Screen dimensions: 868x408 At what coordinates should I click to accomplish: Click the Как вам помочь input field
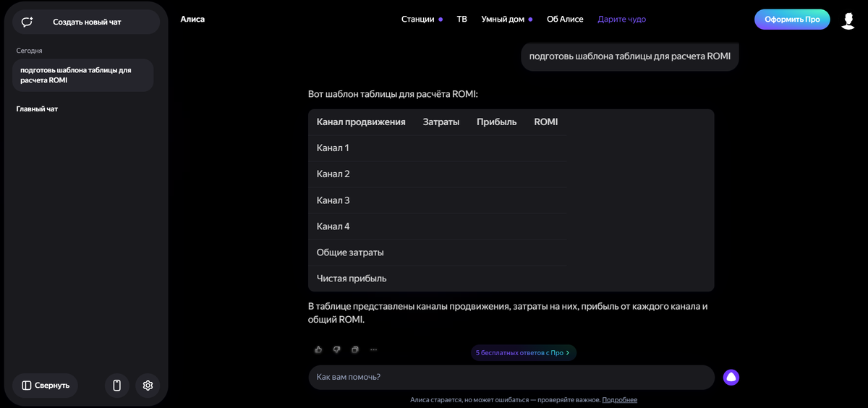[x=511, y=377]
